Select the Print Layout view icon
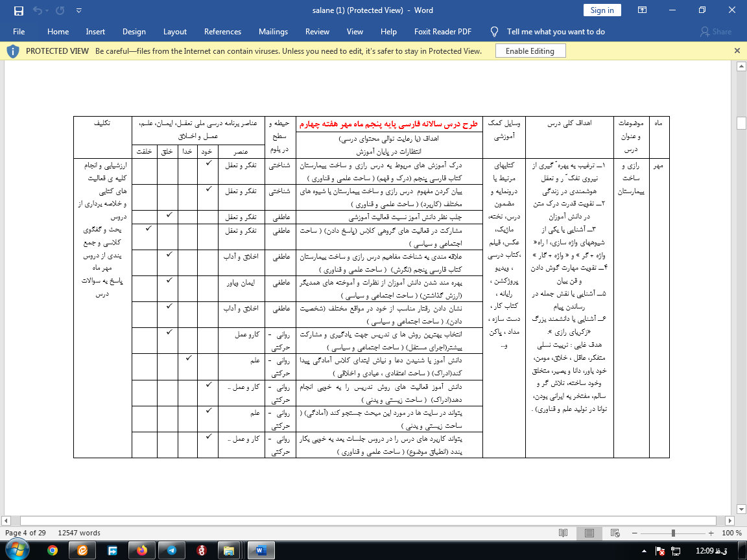This screenshot has height=560, width=747. [x=590, y=533]
